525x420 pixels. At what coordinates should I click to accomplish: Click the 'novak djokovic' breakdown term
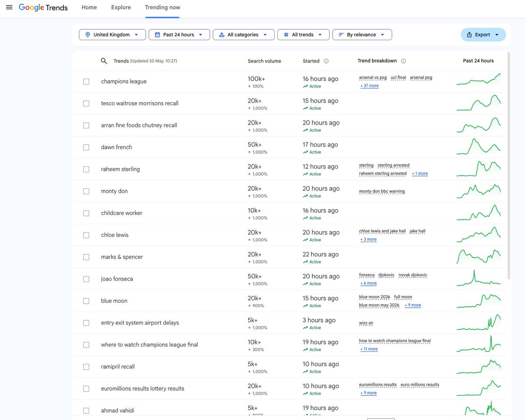click(413, 275)
